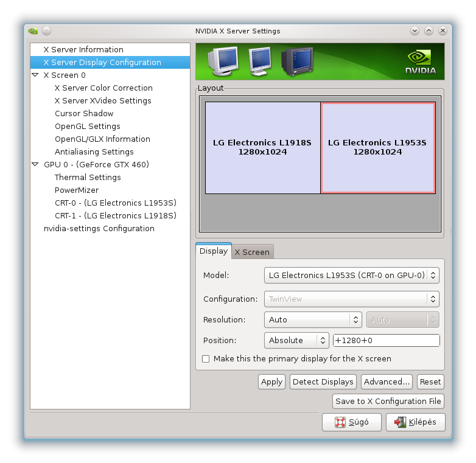Open Cursor Shadow settings
Screen dimensions: 476x463
click(84, 113)
